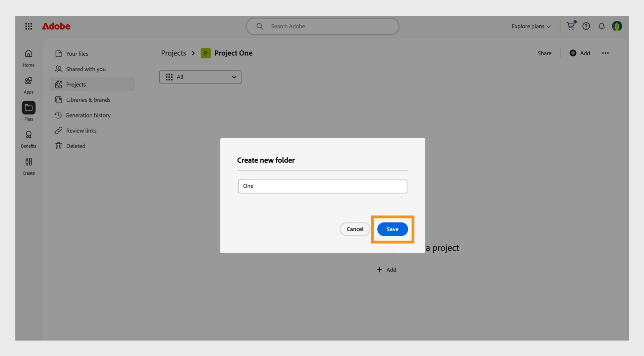Open the Deleted items section
The width and height of the screenshot is (644, 356).
click(x=75, y=146)
